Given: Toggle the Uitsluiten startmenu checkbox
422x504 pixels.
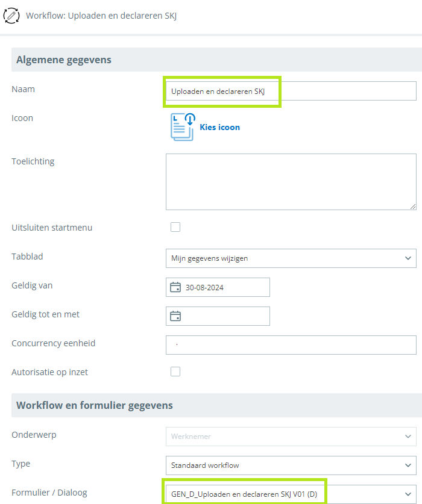Looking at the screenshot, I should [175, 227].
